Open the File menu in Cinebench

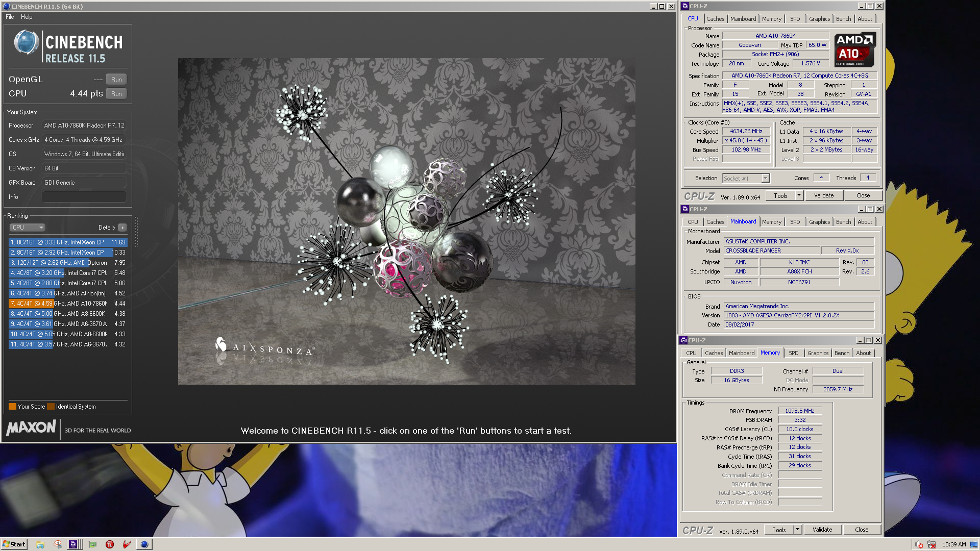[10, 17]
